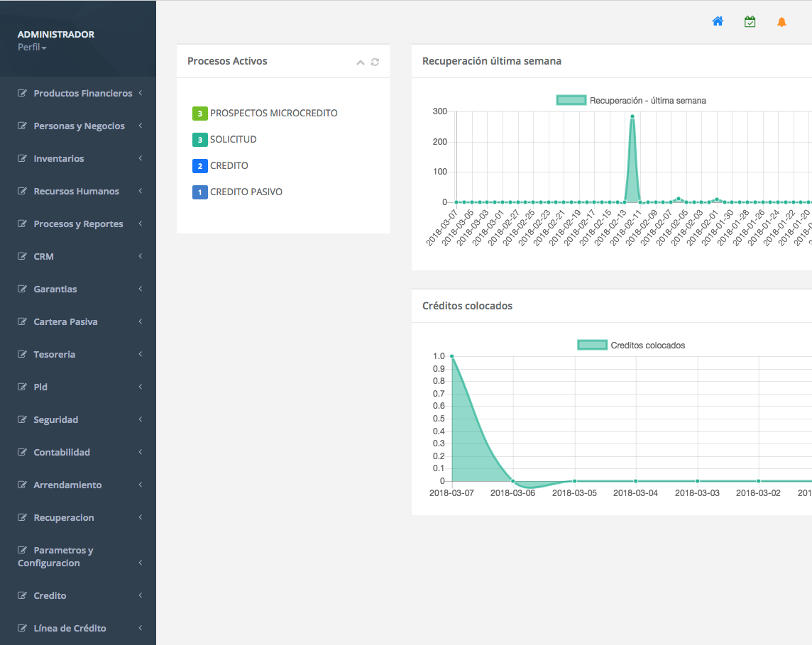
Task: Click the edit icon beside Contabilidad
Action: point(23,452)
